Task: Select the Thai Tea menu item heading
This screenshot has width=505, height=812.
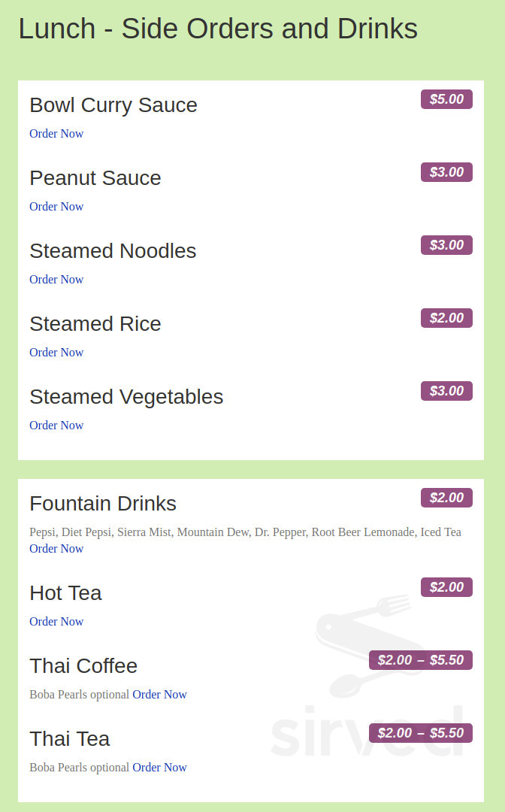Action: 69,739
